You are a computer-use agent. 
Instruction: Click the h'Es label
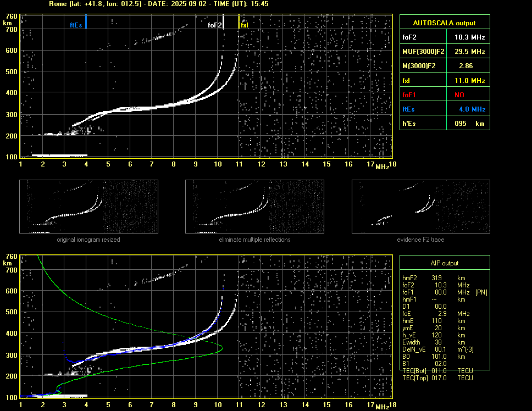pyautogui.click(x=409, y=124)
